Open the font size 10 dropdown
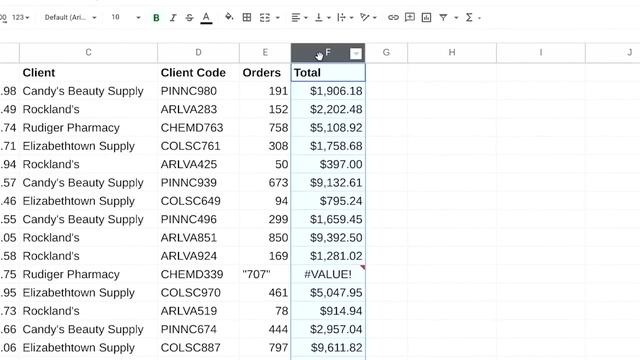The image size is (640, 360). 126,18
